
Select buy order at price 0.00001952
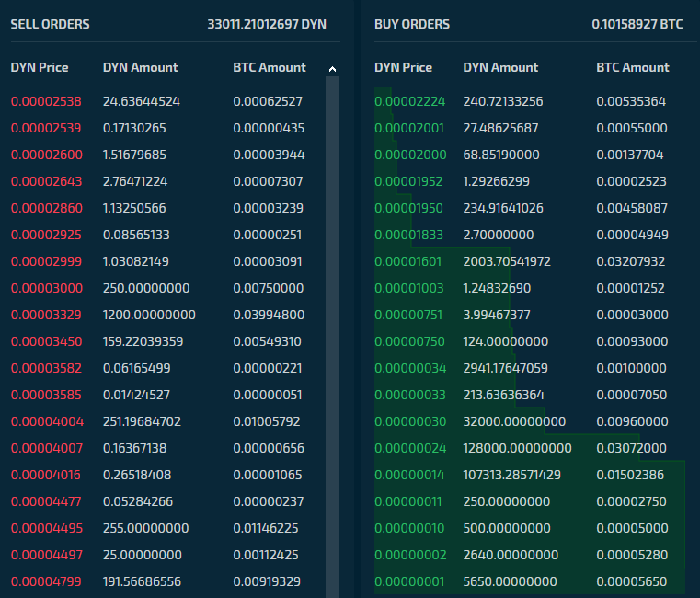530,181
